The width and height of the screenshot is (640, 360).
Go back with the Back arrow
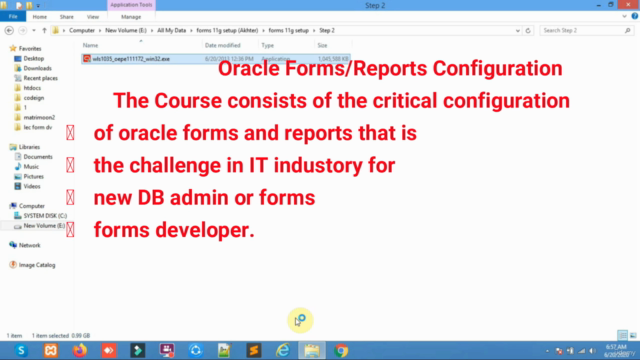point(9,31)
